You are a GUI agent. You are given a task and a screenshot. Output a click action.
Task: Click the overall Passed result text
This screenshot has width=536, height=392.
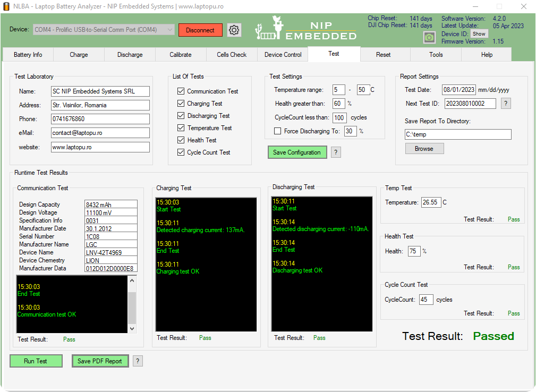tap(494, 336)
